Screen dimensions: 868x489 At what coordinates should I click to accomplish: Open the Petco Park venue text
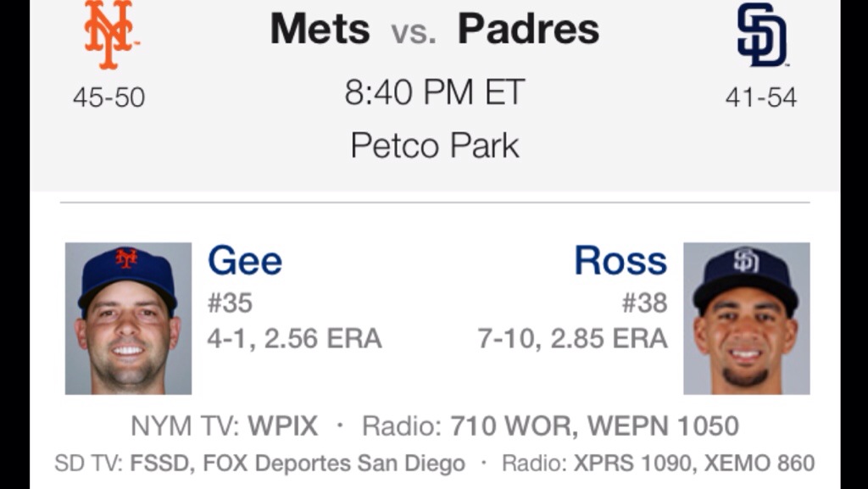point(434,146)
